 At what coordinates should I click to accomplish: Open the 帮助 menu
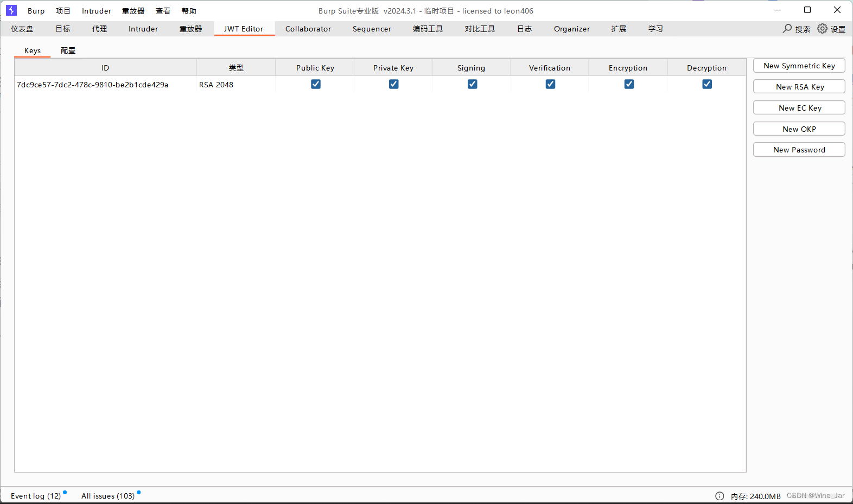(189, 11)
